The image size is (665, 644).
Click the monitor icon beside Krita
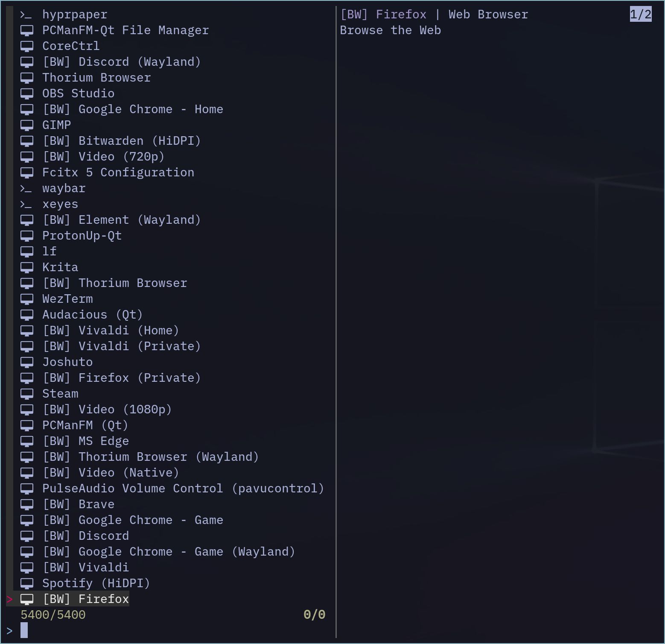pos(27,268)
